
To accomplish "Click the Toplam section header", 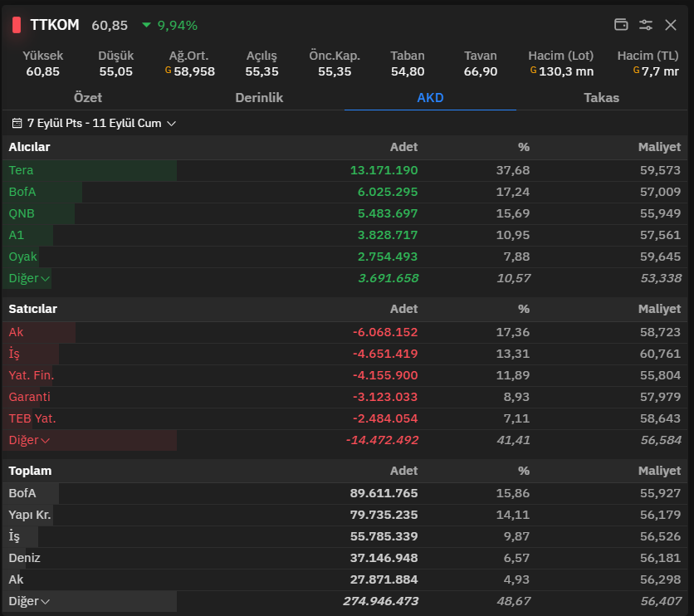I will 30,471.
